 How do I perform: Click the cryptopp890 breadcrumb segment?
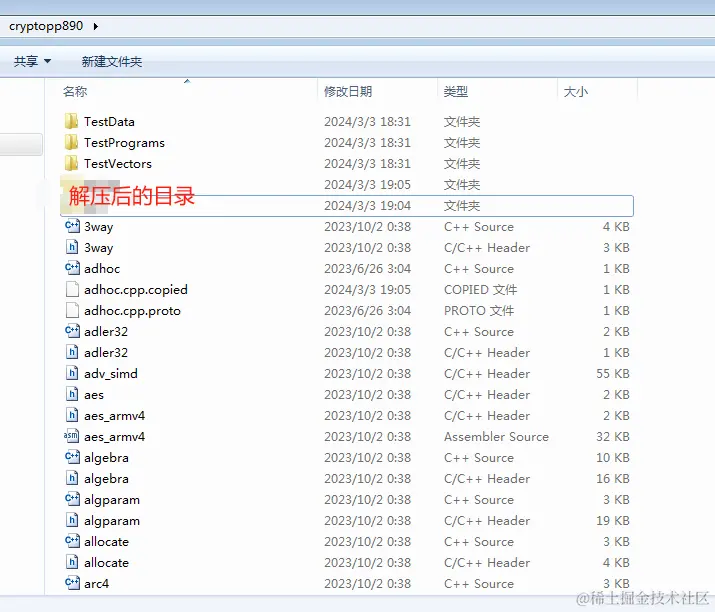point(46,26)
